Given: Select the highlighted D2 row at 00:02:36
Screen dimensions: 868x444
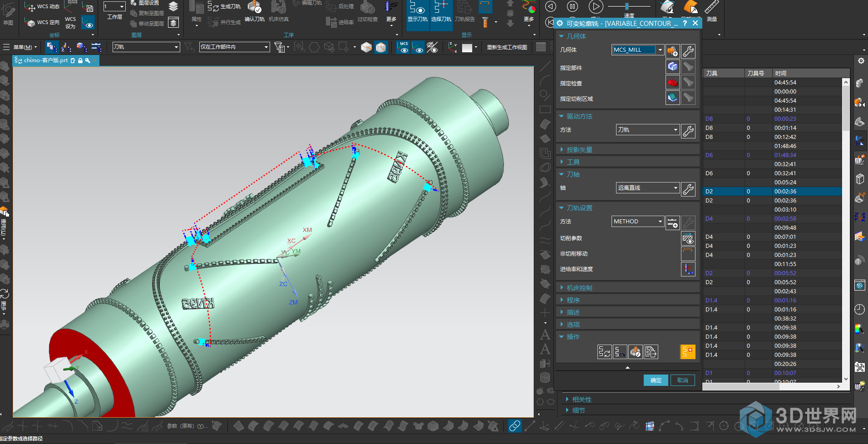Looking at the screenshot, I should 773,192.
